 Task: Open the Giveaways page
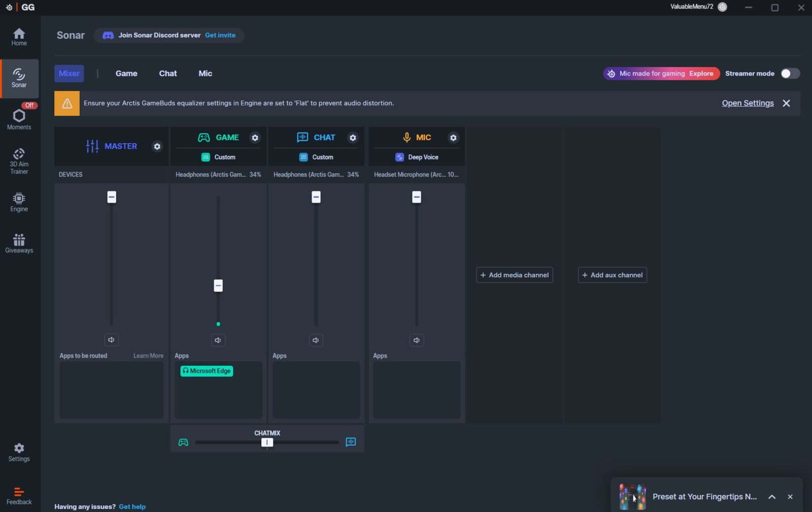point(19,243)
